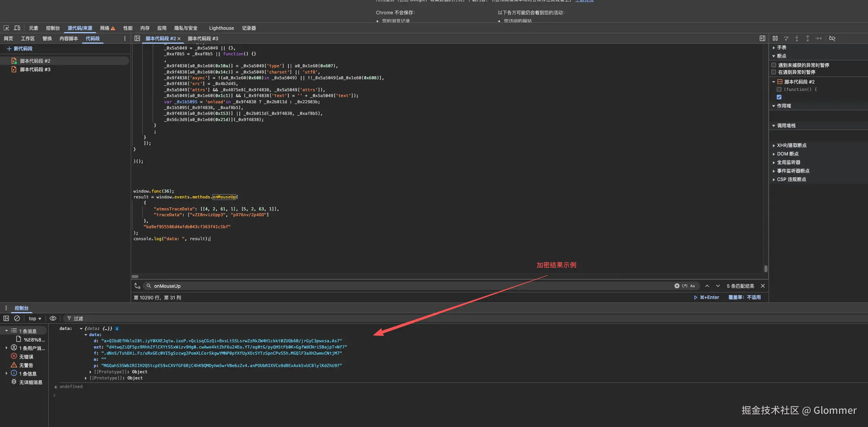Switch to the Lighthouse tab
Screen dimensions: 868x427
coord(221,28)
